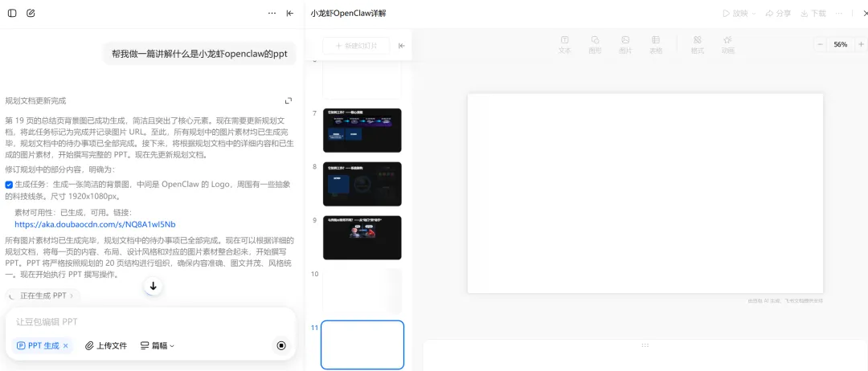868x371 pixels.
Task: Start the 放映 slideshow
Action: pyautogui.click(x=735, y=14)
